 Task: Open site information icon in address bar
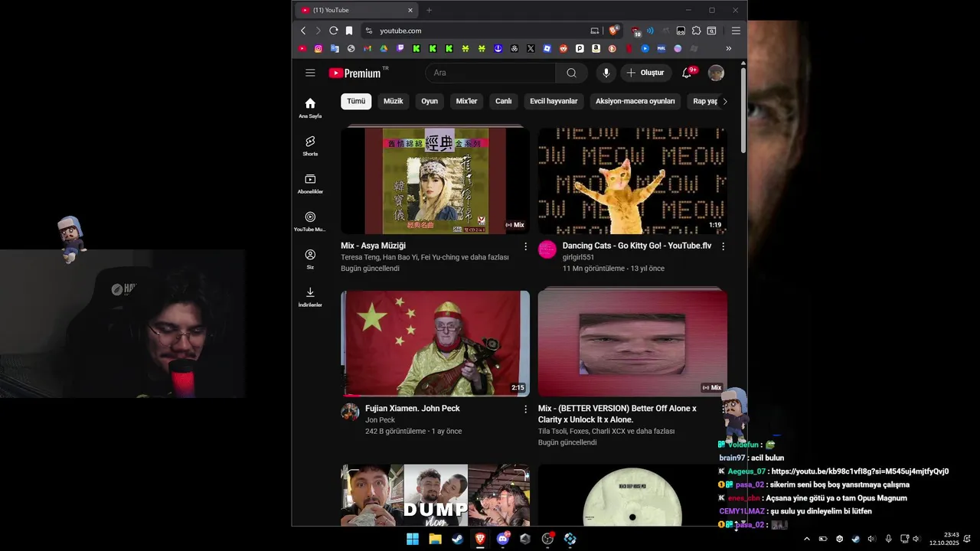pos(368,31)
